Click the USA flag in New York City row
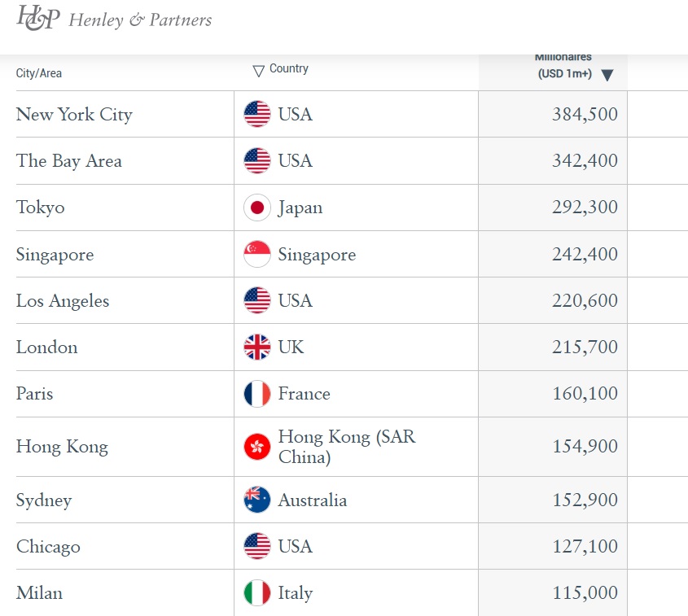The image size is (688, 616). [257, 114]
